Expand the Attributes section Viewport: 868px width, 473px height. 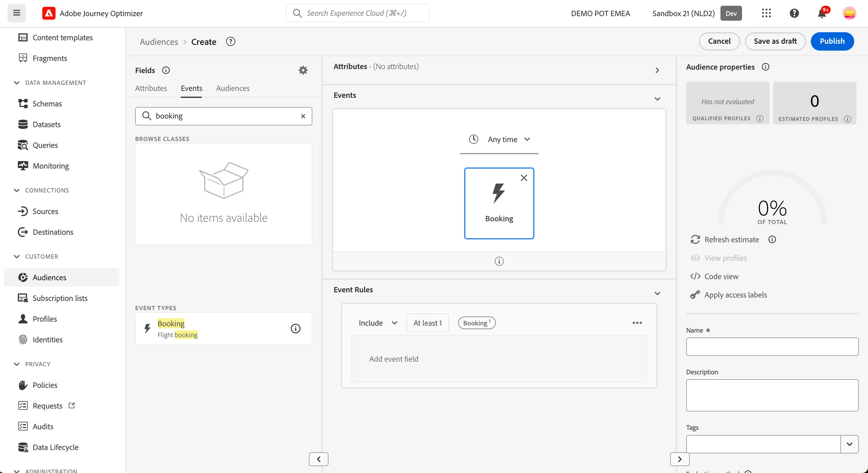[x=657, y=70]
